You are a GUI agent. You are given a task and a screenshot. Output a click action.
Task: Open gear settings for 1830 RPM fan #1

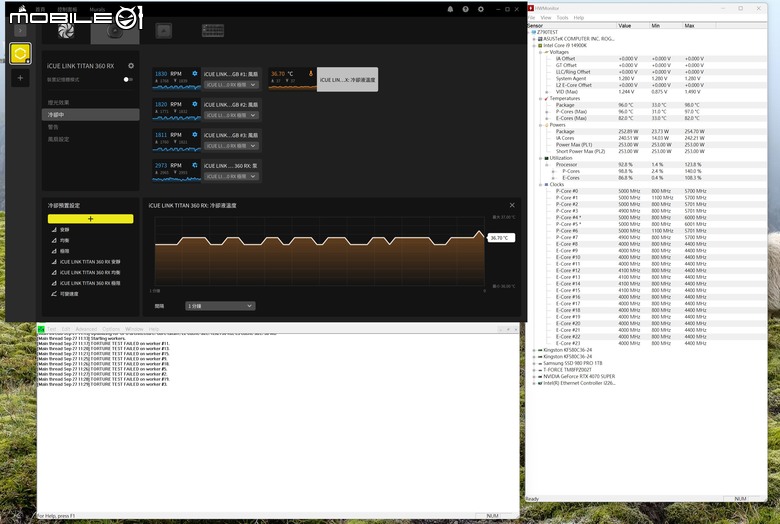click(x=195, y=74)
